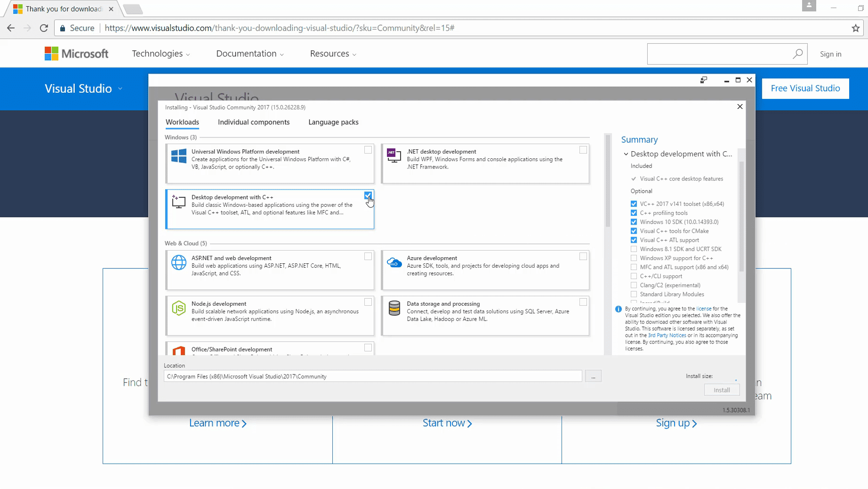Image resolution: width=868 pixels, height=489 pixels.
Task: Uncheck the Desktop development with C++ workload
Action: click(x=368, y=195)
